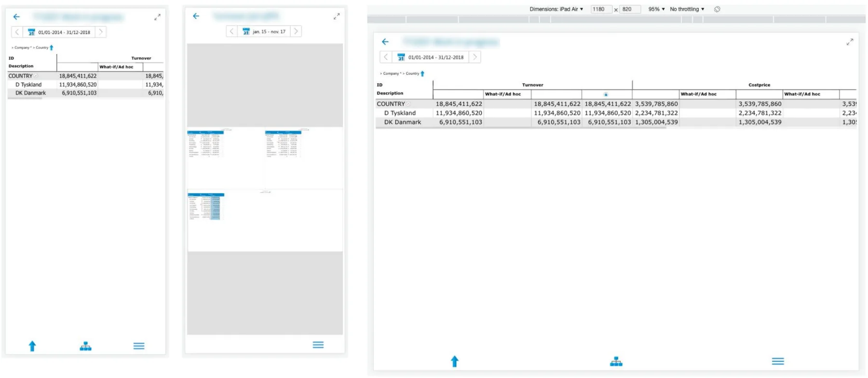
Task: Open the hierarchy icon at the bottom of the iPad Air view
Action: pyautogui.click(x=616, y=362)
